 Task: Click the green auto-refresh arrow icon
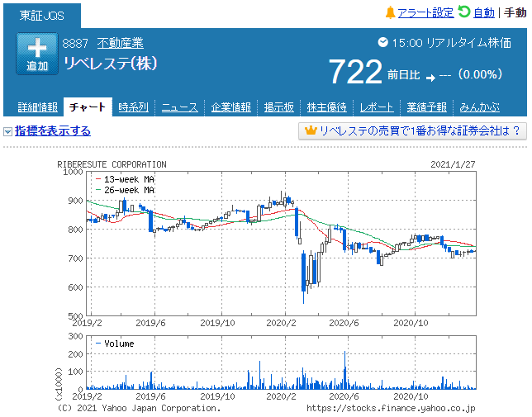463,12
